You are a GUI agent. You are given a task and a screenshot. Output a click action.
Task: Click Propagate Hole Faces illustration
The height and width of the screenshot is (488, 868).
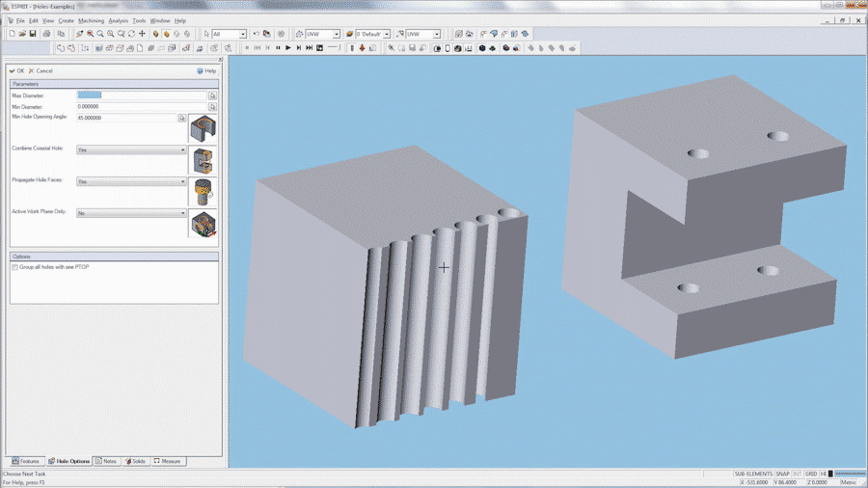(203, 192)
